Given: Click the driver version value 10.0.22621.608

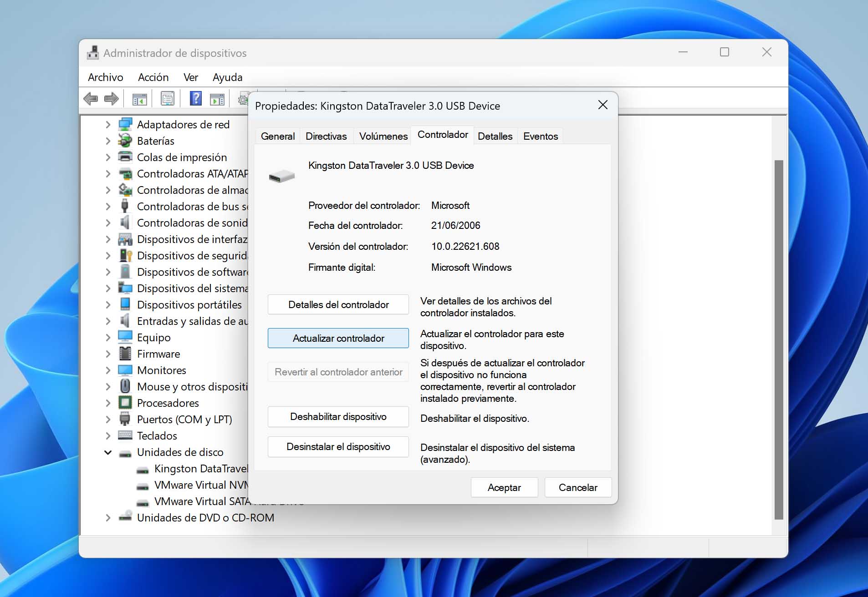Looking at the screenshot, I should (465, 246).
